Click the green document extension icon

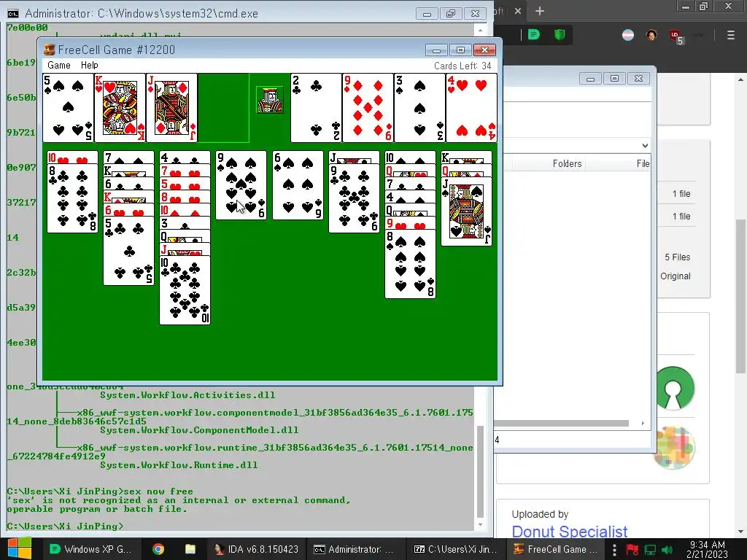point(534,35)
